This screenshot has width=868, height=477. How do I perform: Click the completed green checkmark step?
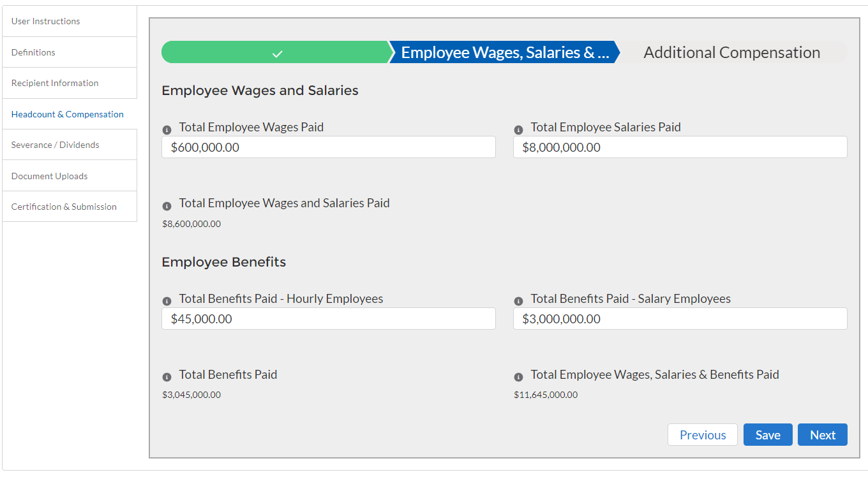tap(276, 53)
